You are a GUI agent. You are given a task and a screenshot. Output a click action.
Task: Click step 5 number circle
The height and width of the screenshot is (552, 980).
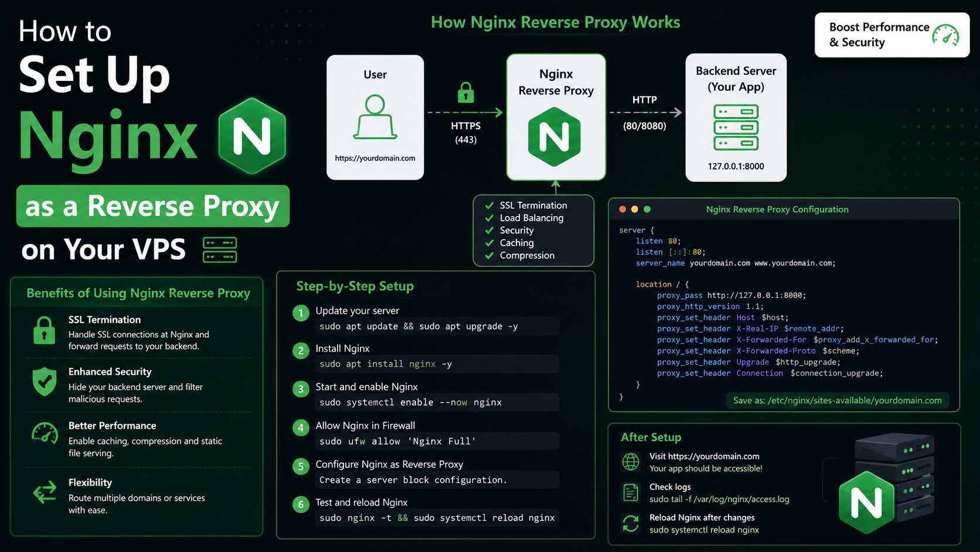[x=301, y=466]
